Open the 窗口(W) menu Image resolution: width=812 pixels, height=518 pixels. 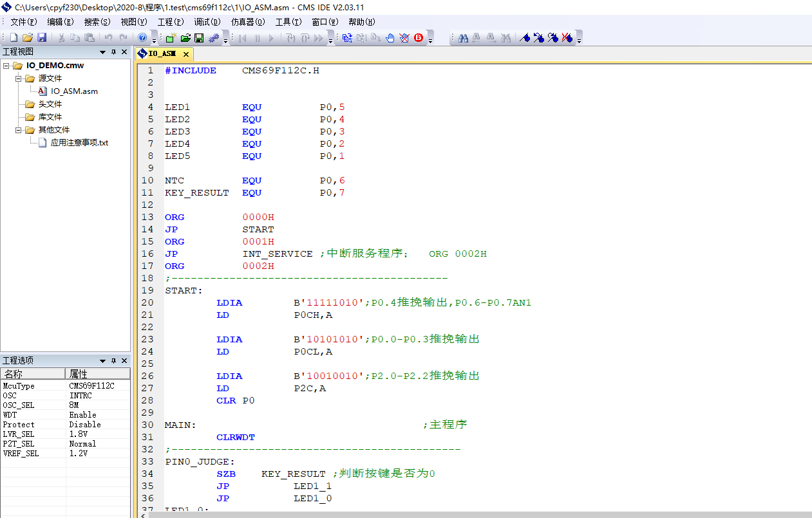point(325,22)
